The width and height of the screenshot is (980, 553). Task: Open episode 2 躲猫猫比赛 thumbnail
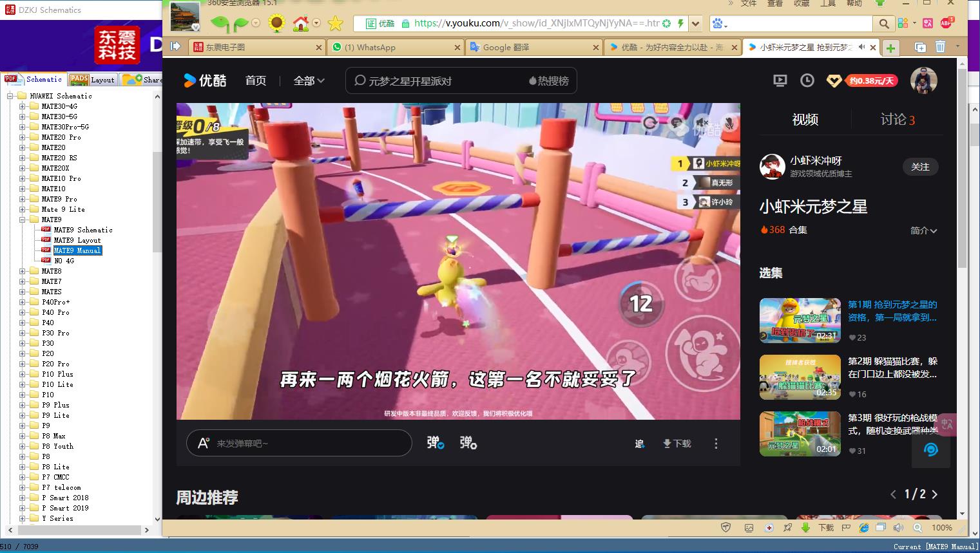[x=800, y=377]
